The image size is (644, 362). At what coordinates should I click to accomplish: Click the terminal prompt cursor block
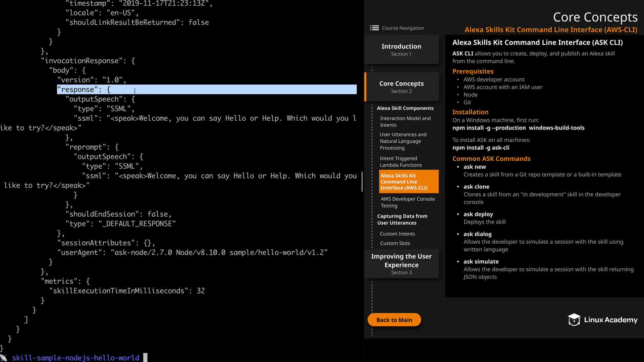pyautogui.click(x=145, y=358)
